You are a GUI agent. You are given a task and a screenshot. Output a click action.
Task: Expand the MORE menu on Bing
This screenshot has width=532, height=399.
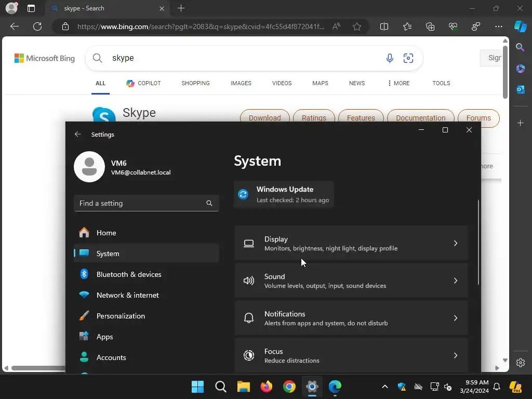click(398, 83)
